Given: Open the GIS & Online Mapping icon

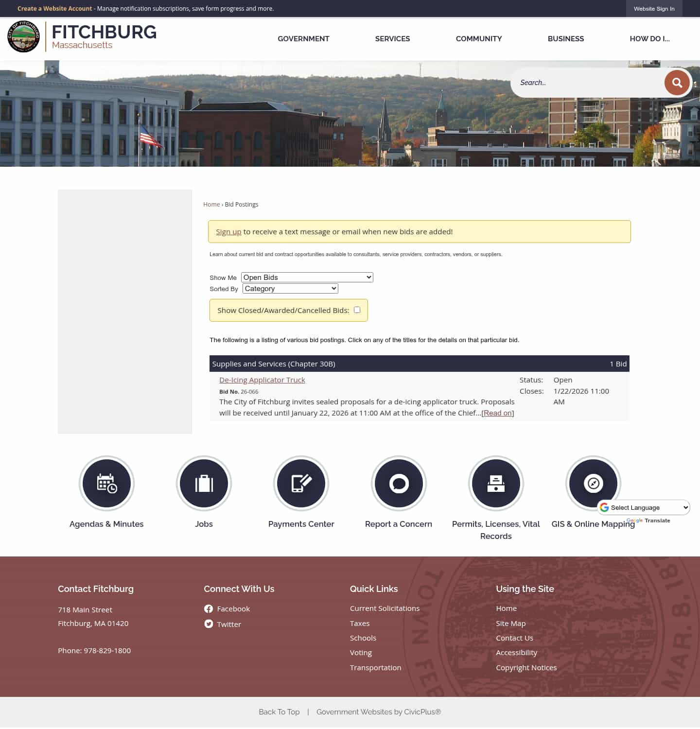Looking at the screenshot, I should point(593,483).
